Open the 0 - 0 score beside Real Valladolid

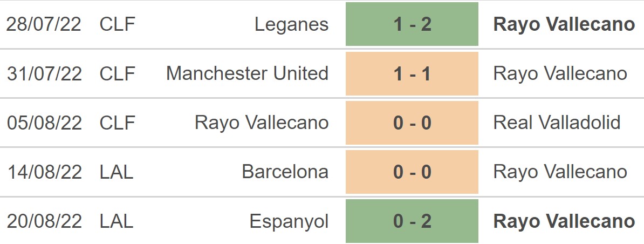pyautogui.click(x=412, y=123)
